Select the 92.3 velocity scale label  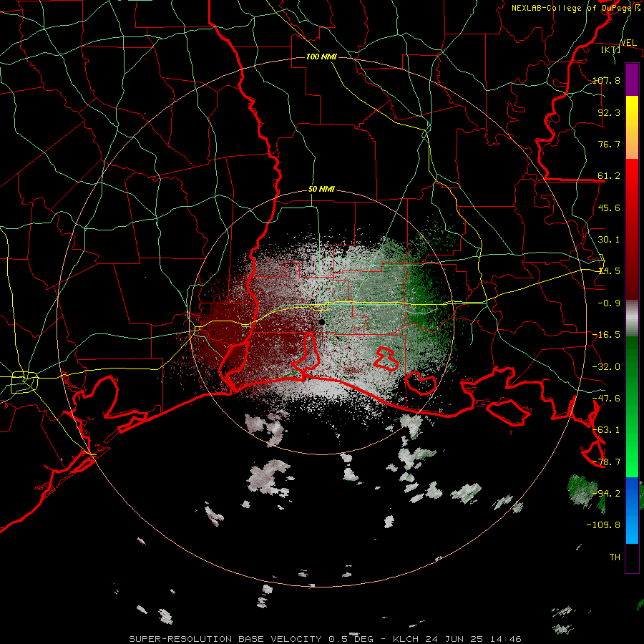pyautogui.click(x=609, y=112)
